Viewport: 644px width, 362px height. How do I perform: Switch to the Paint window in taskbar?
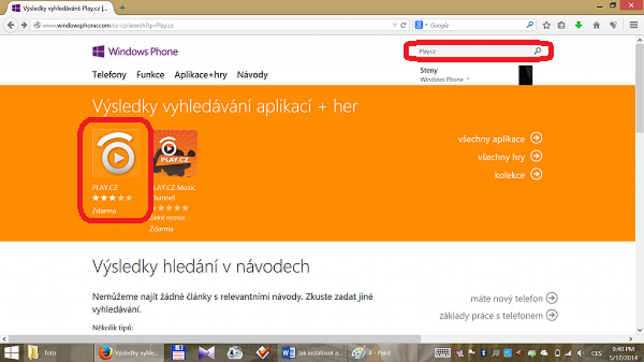(382, 353)
